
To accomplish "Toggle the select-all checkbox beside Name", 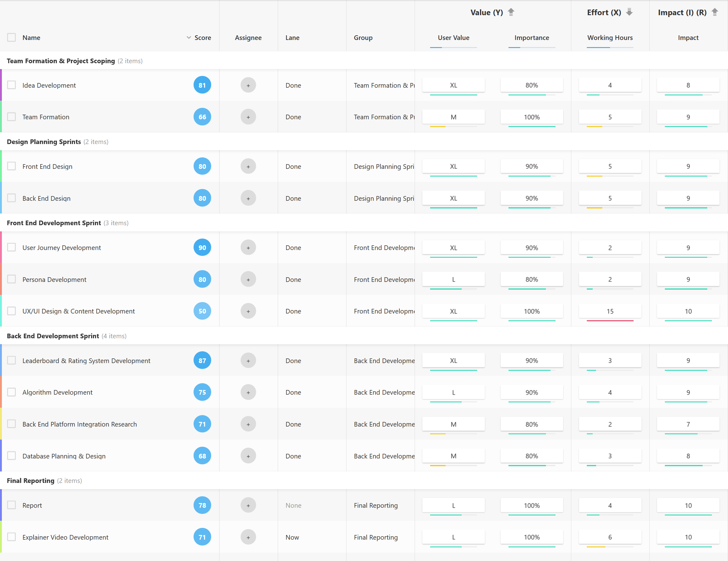I will pyautogui.click(x=12, y=37).
